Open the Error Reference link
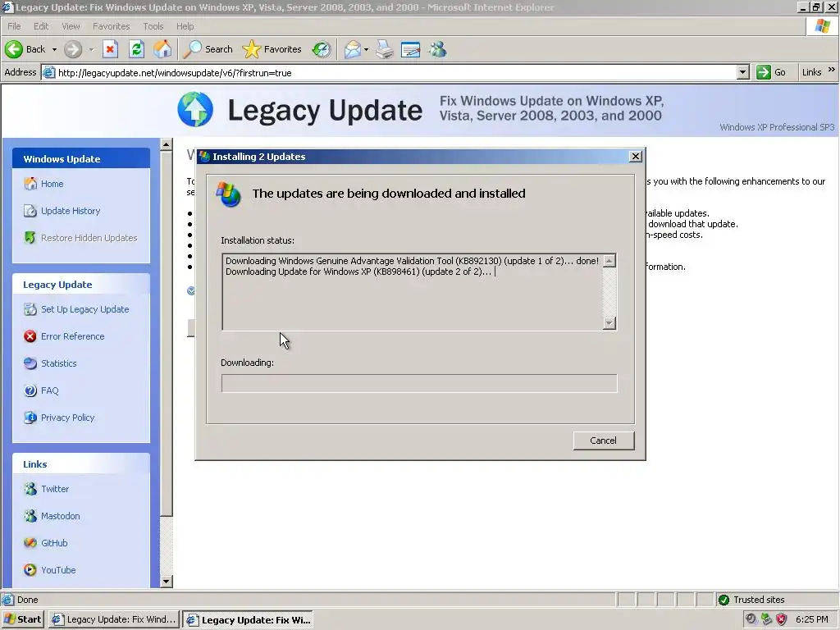 click(x=73, y=336)
